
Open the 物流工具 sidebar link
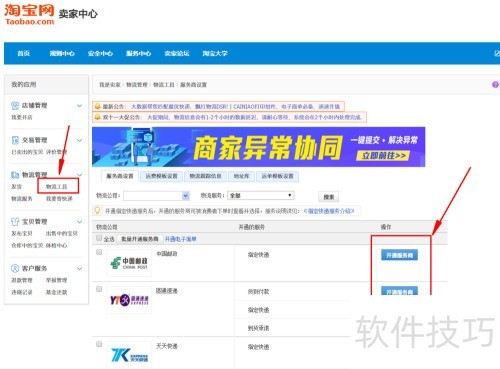(56, 187)
